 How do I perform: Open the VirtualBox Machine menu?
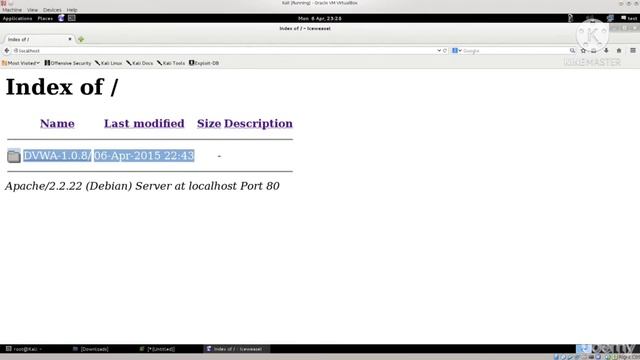point(12,10)
